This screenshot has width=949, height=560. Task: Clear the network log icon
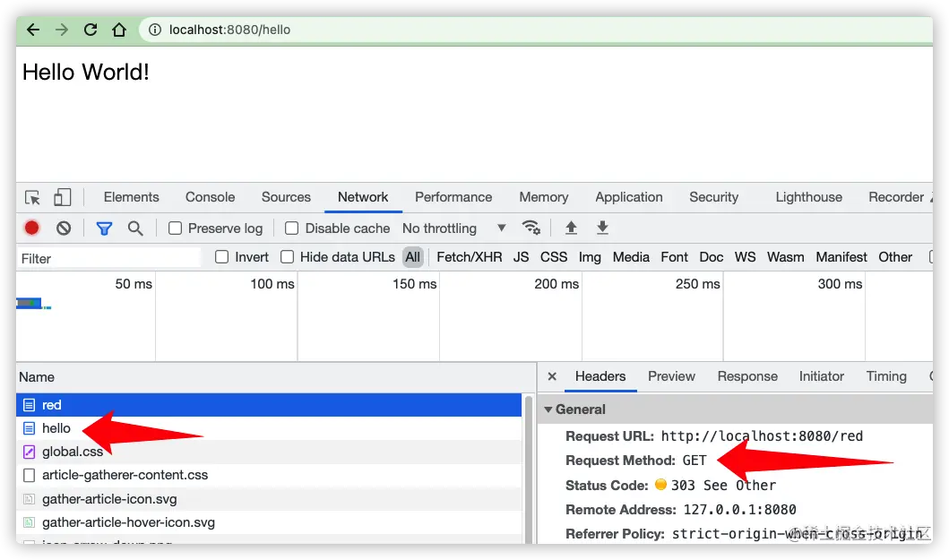point(64,228)
